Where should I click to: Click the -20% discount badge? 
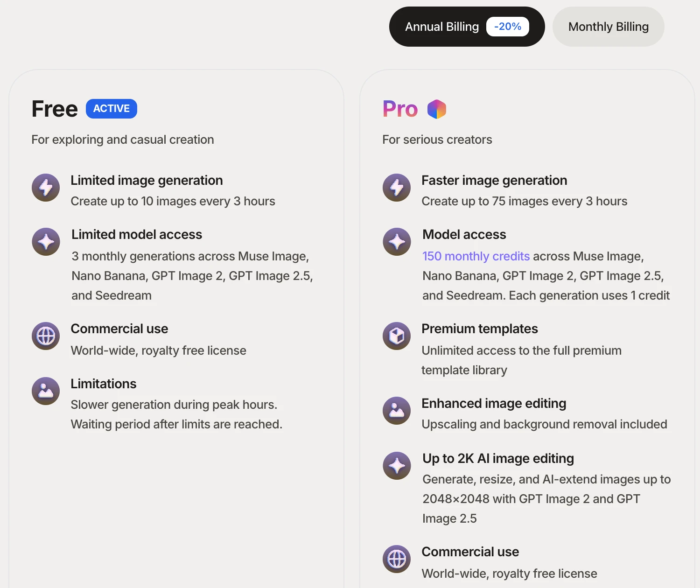point(508,27)
